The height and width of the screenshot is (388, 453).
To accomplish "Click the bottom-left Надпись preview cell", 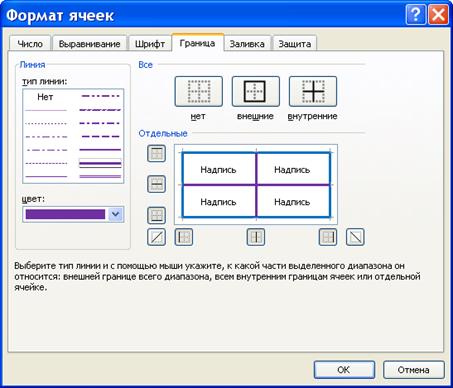I will coord(218,202).
